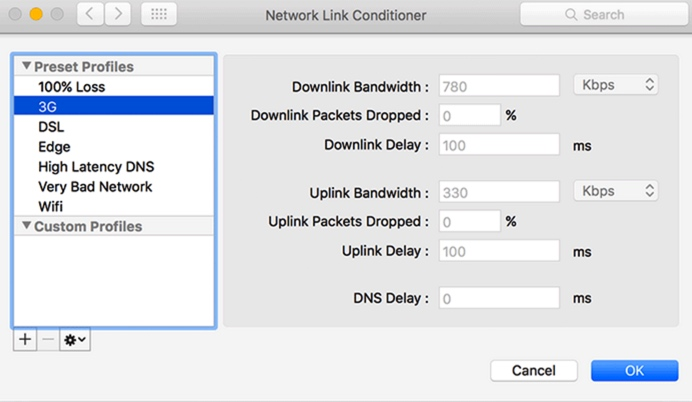
Task: Click the Uplink Bandwidth field
Action: tap(499, 192)
